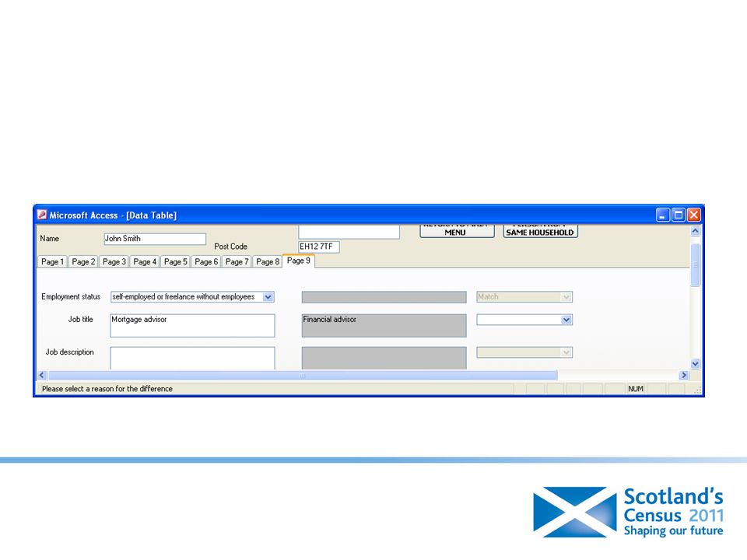This screenshot has width=747, height=560.
Task: Open the Job description reason dropdown
Action: coord(566,352)
